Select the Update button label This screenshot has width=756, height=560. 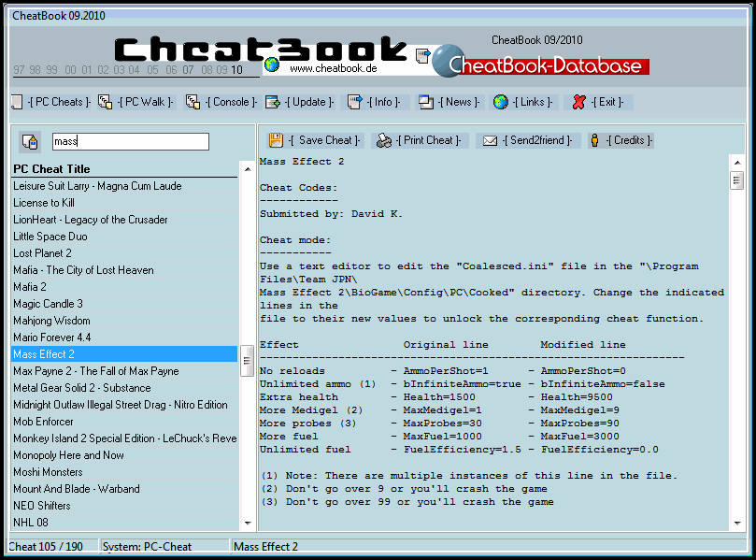[309, 102]
